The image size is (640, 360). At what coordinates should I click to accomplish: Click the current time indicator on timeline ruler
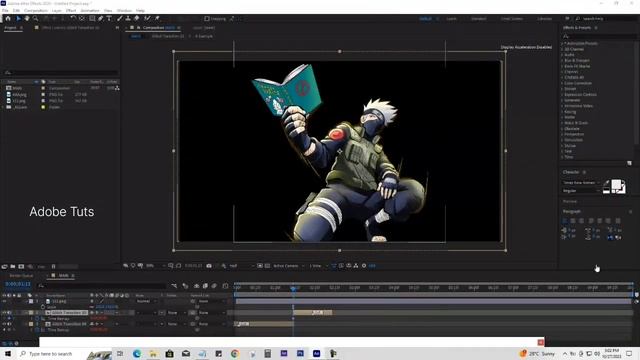click(293, 288)
